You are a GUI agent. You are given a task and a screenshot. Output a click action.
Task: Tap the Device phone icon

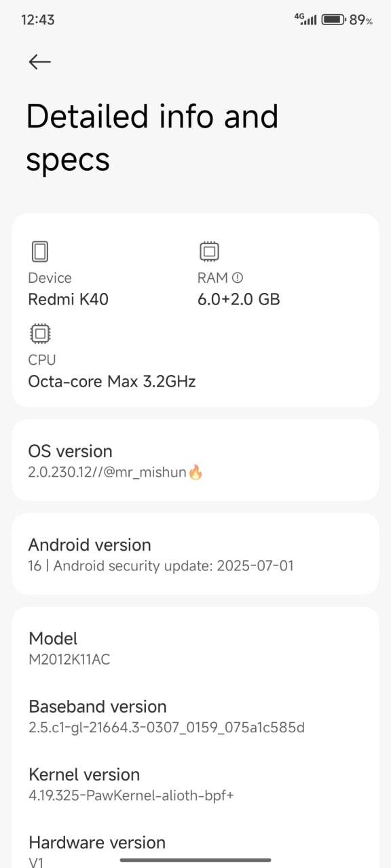40,252
